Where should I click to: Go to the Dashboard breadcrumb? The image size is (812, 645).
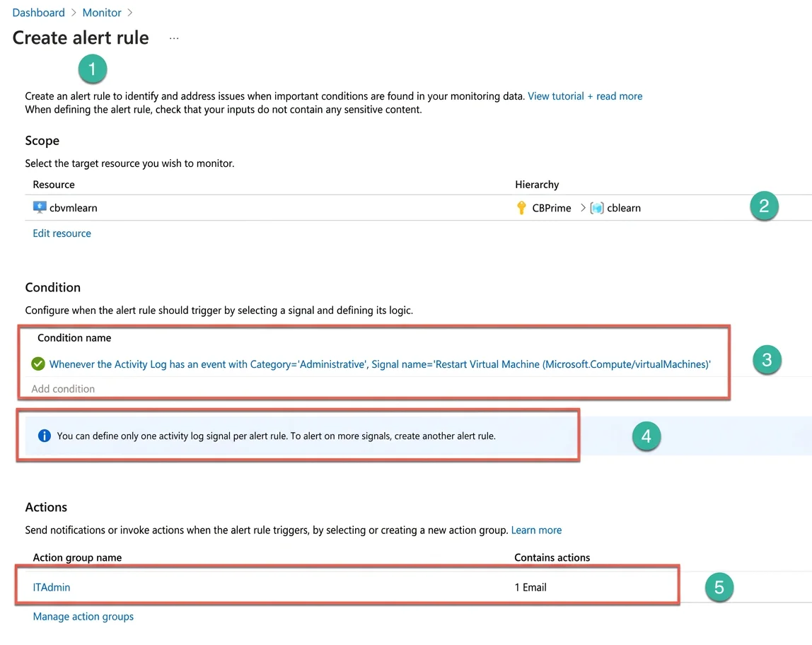pos(39,13)
